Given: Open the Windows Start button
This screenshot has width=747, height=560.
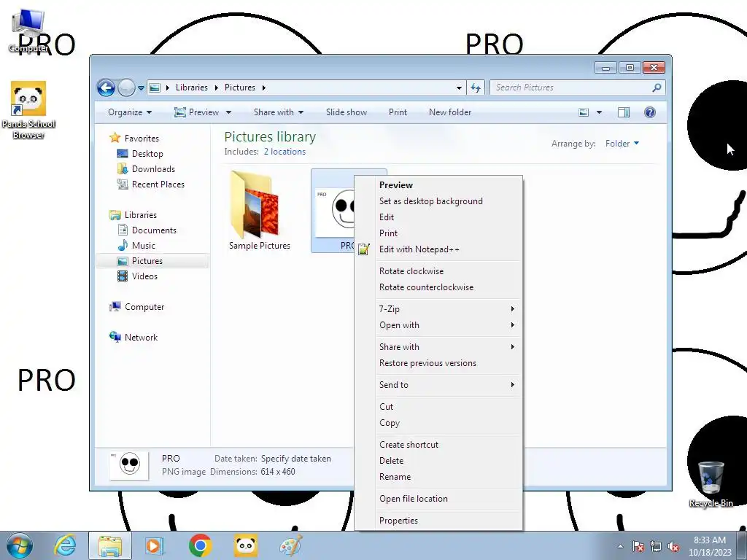Looking at the screenshot, I should [x=19, y=545].
